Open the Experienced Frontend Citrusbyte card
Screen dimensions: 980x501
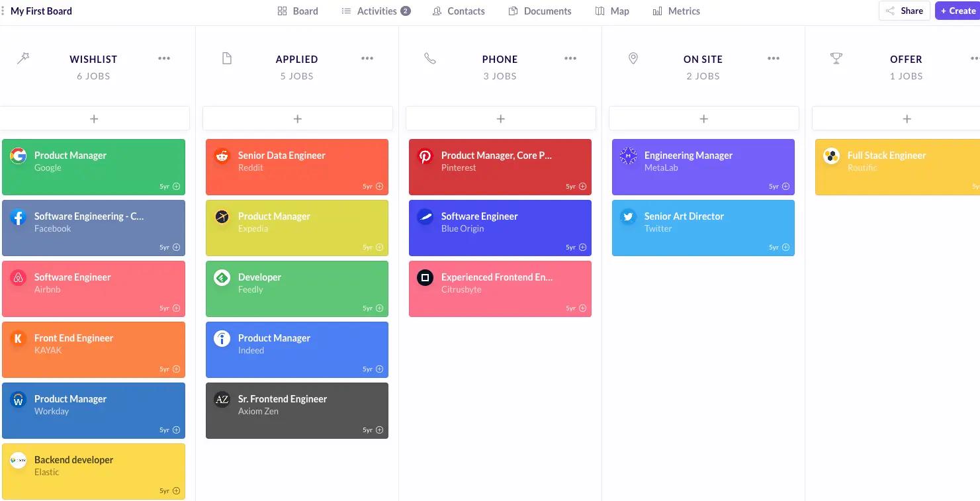pyautogui.click(x=500, y=289)
